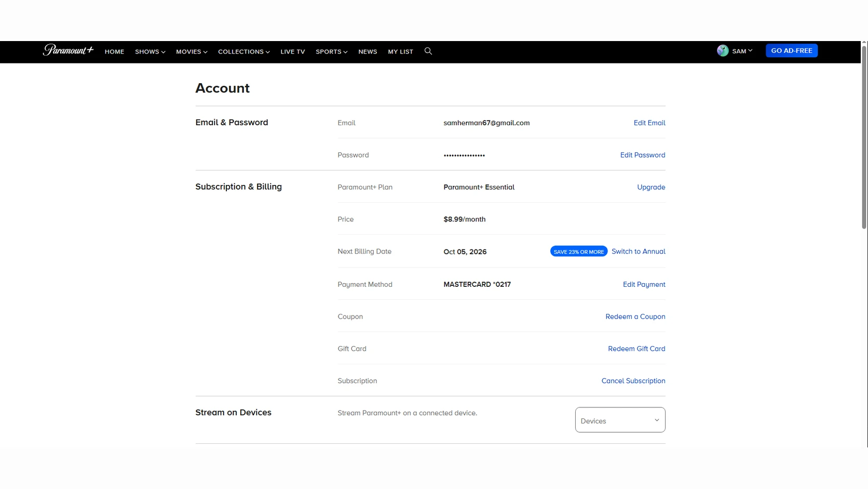Click Redeem a Coupon link
This screenshot has height=489, width=868.
[635, 316]
